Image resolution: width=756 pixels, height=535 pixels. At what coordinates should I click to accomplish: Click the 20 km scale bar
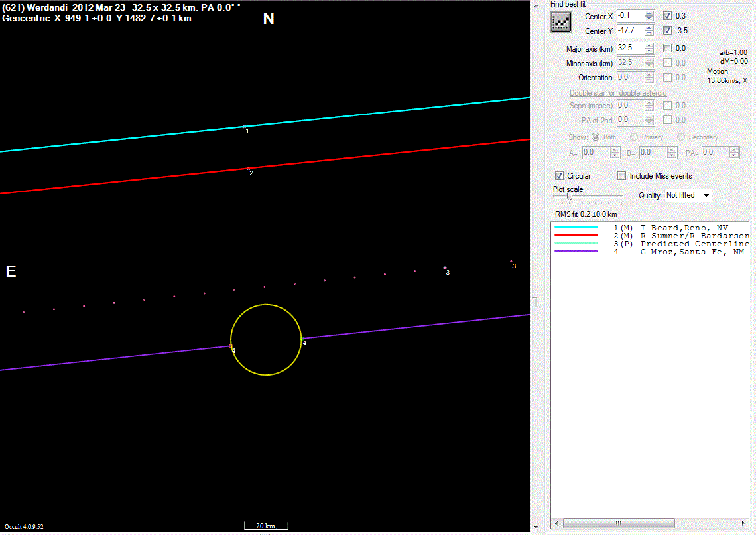(266, 525)
